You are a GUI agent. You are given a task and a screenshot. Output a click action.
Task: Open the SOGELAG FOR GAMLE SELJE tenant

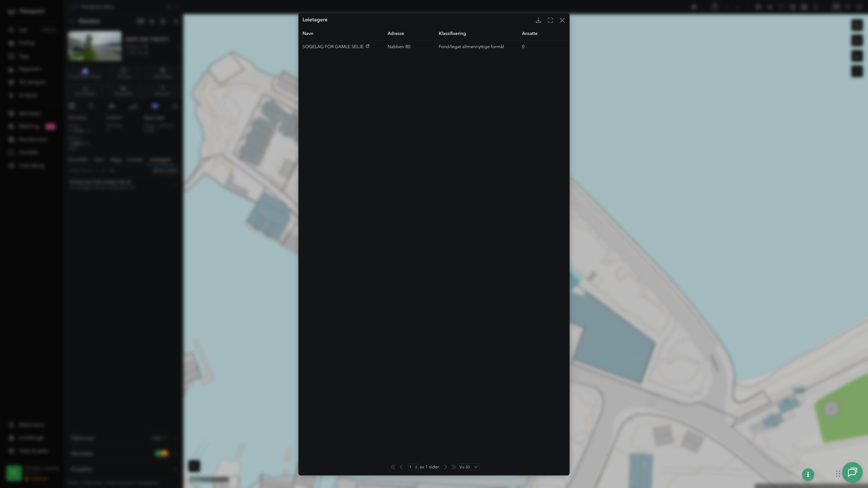pyautogui.click(x=333, y=47)
